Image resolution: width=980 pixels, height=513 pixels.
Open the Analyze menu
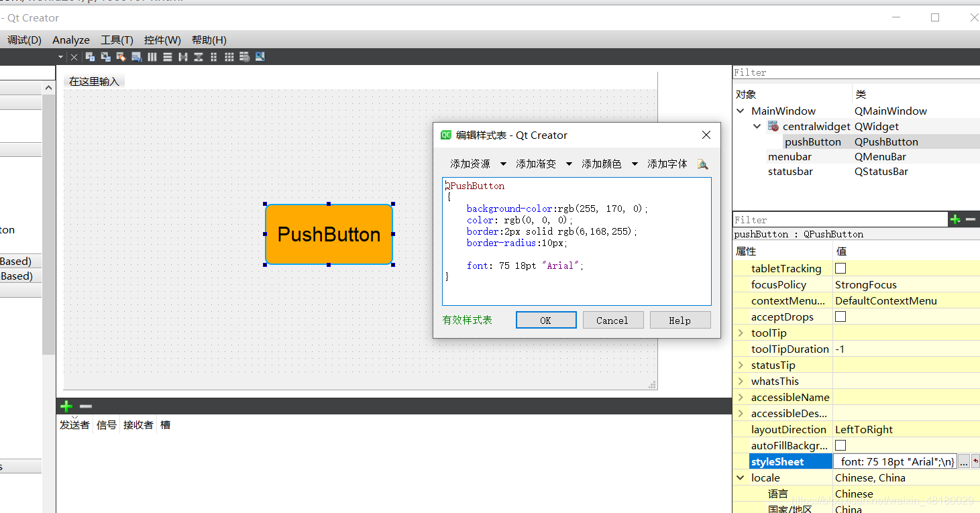71,40
